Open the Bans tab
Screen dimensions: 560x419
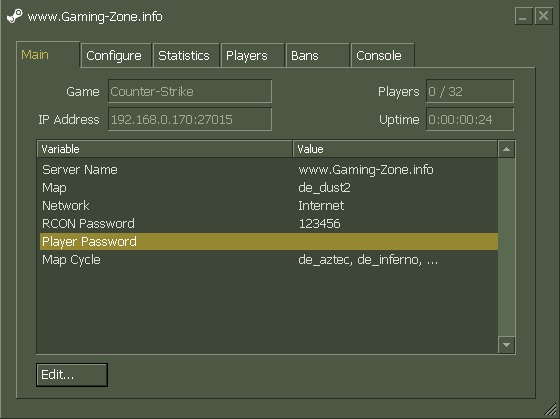pyautogui.click(x=318, y=55)
